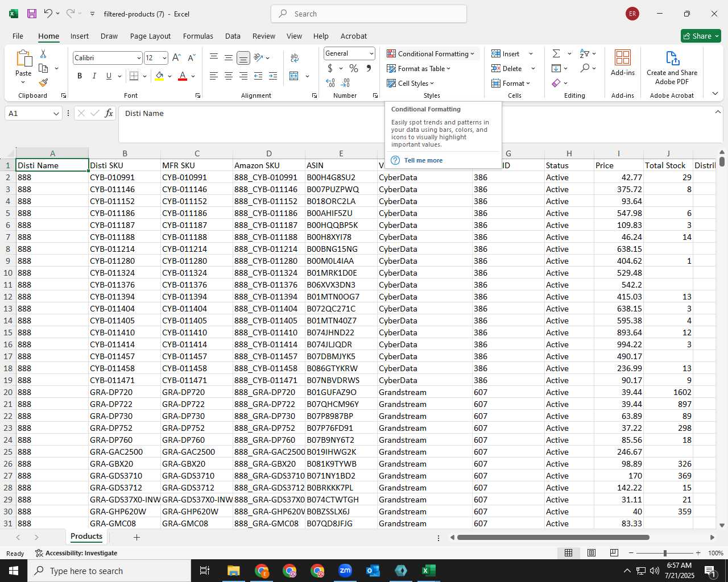Open Find & Select magnifier icon
This screenshot has height=582, width=728.
pos(585,68)
